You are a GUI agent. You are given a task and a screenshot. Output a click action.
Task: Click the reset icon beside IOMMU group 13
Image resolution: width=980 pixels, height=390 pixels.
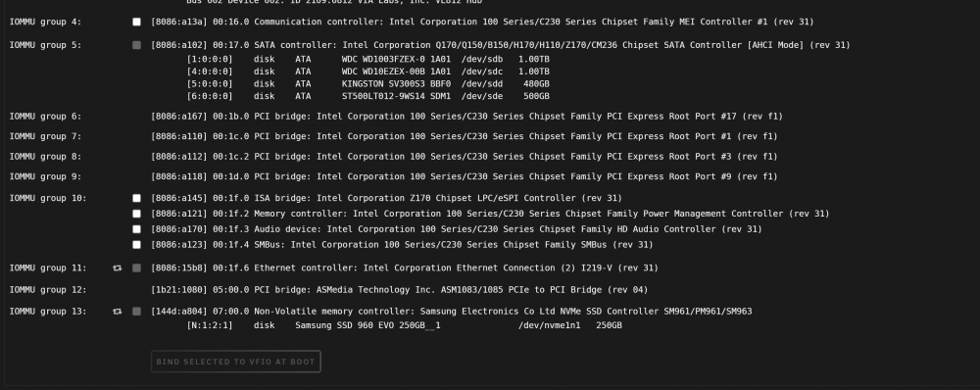click(x=117, y=312)
